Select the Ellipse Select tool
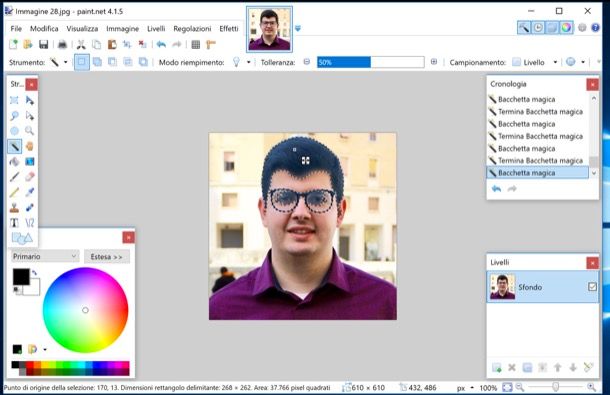610x395 pixels. 14,131
